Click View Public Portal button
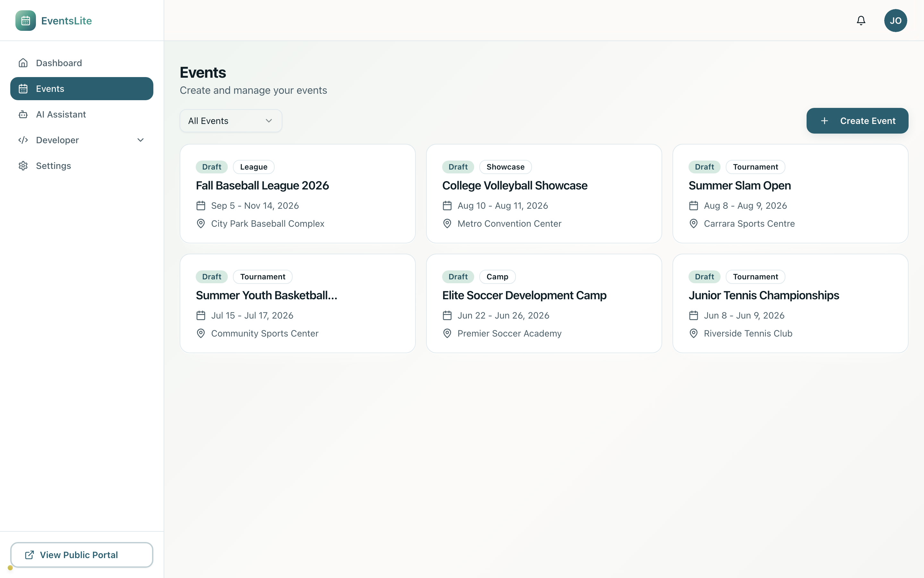The image size is (924, 578). point(82,555)
